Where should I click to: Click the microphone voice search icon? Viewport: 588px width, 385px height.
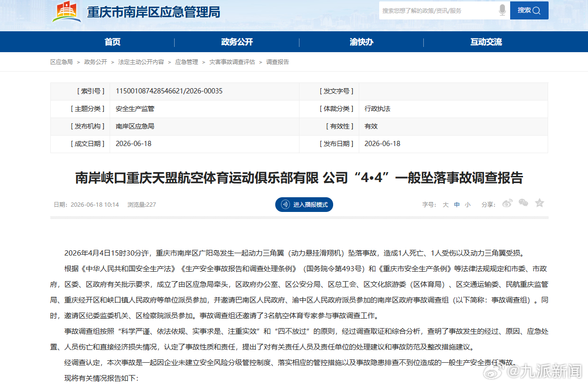point(502,10)
